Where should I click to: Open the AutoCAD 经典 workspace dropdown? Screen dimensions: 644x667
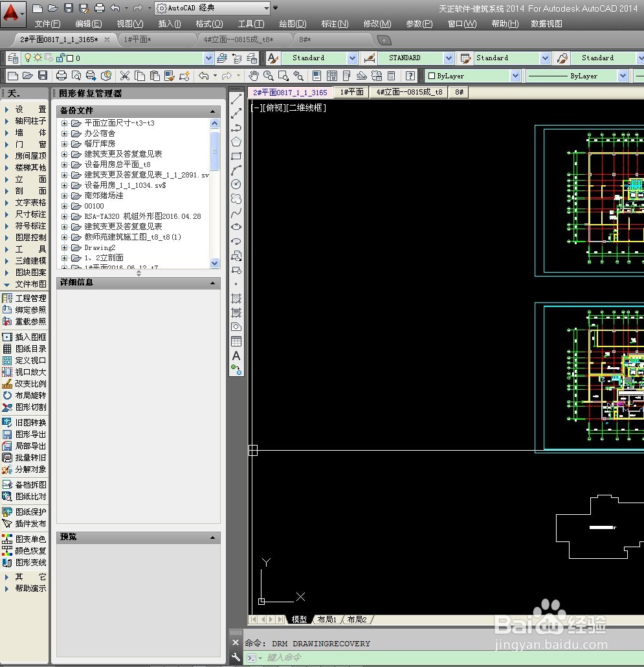(267, 8)
